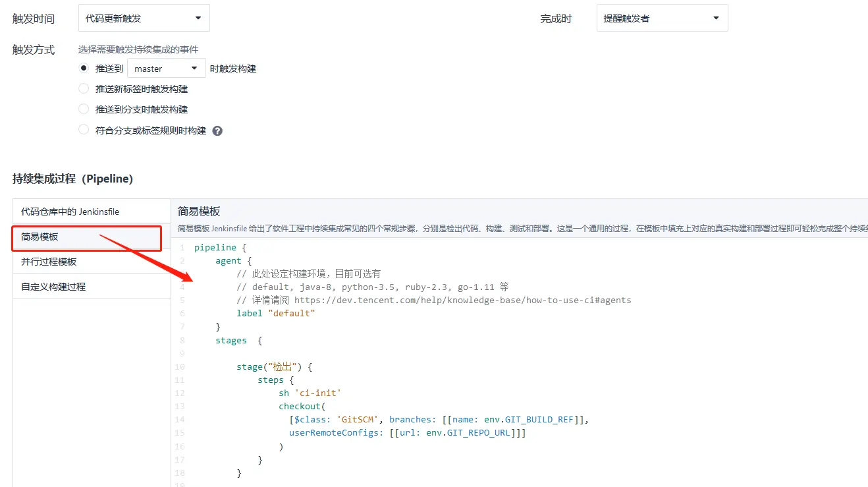Click the comment listing java-8, python-3.5 agents
Image resolution: width=868 pixels, height=487 pixels.
tap(373, 287)
